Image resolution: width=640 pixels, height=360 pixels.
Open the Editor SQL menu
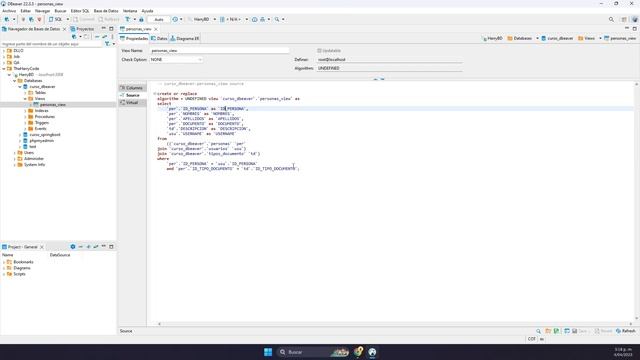[x=80, y=11]
